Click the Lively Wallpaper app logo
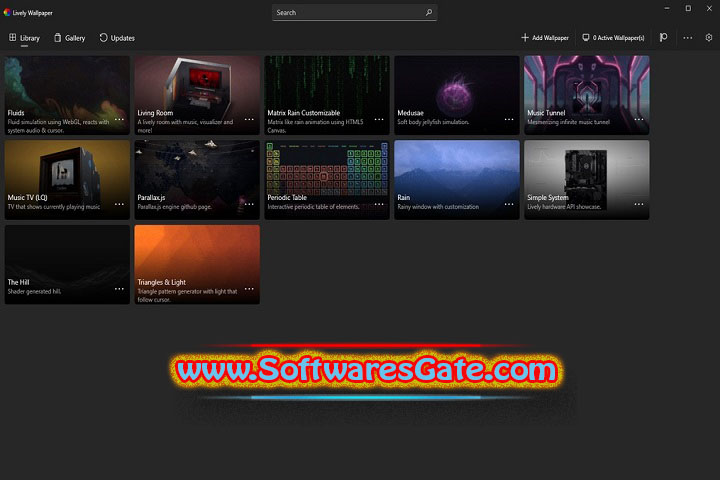 coord(7,13)
